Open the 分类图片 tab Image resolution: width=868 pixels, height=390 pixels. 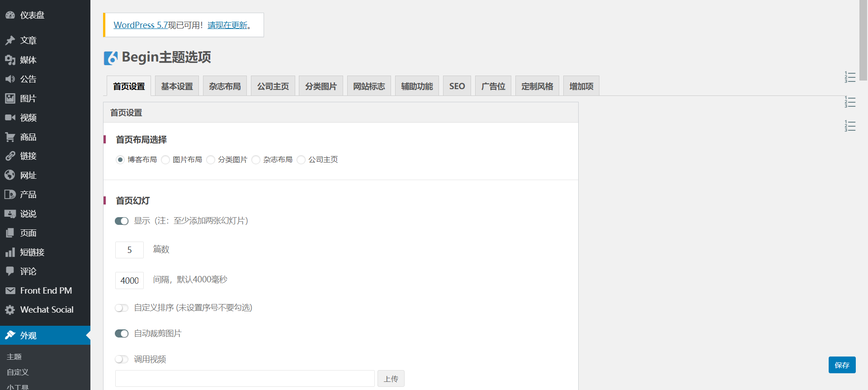coord(321,86)
